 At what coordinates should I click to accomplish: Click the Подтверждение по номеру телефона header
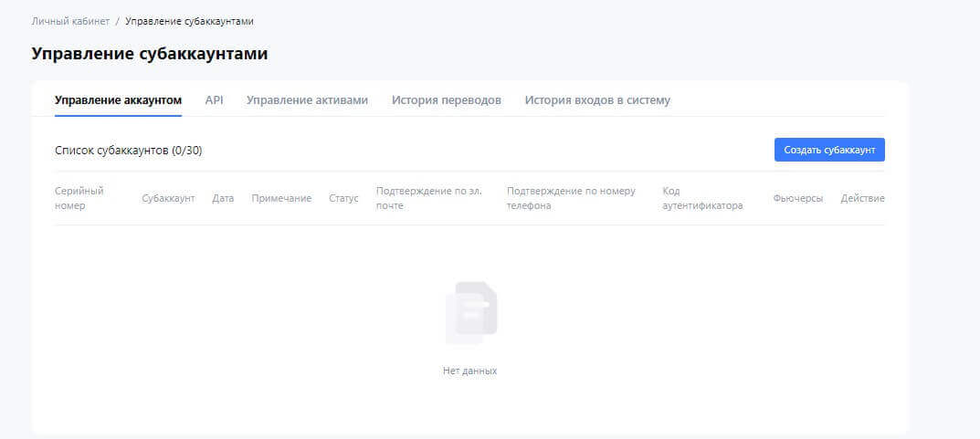click(571, 198)
